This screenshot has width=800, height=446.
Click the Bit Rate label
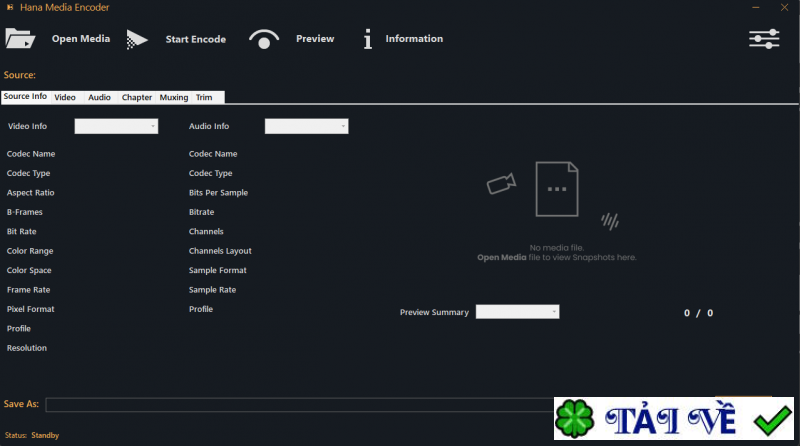pyautogui.click(x=21, y=231)
